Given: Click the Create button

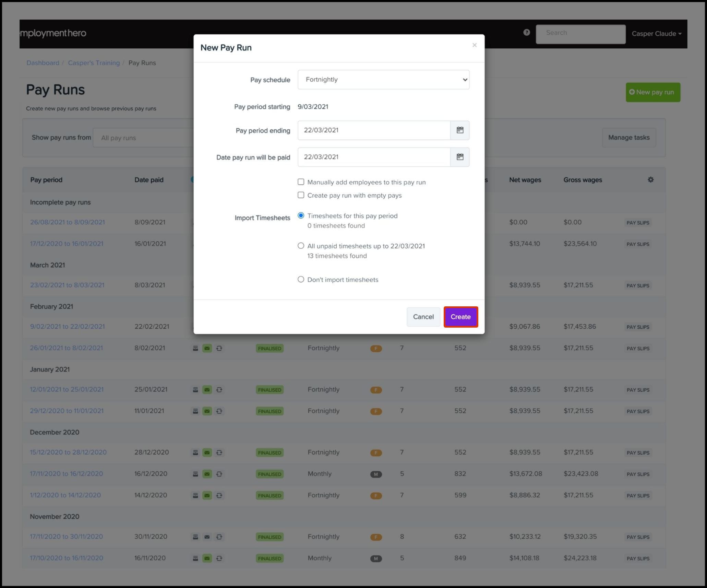Looking at the screenshot, I should [x=460, y=317].
